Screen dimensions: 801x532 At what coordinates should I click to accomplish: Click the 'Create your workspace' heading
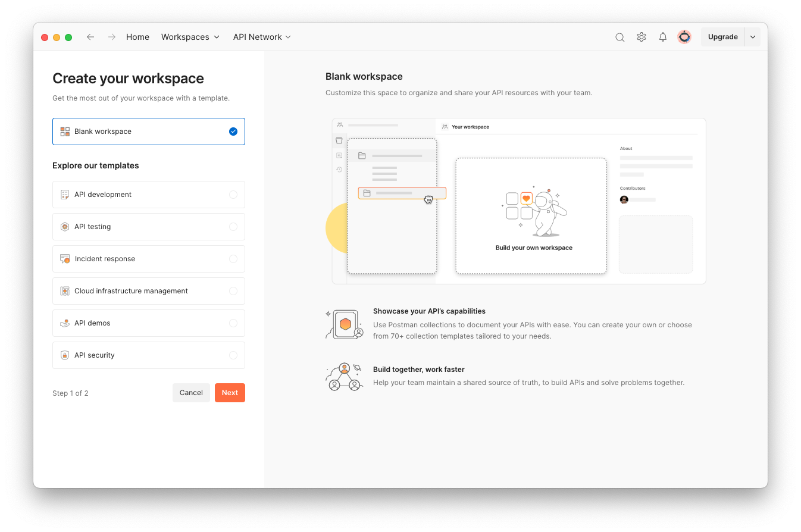[128, 79]
